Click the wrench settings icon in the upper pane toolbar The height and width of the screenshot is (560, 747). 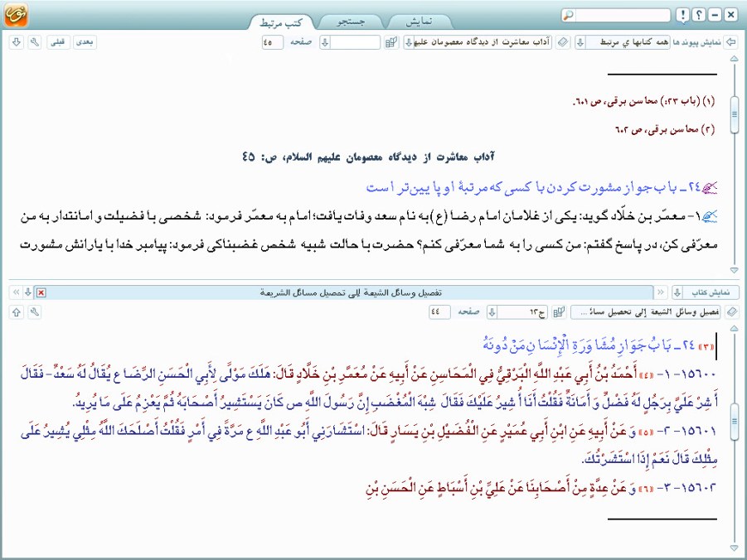pos(34,42)
